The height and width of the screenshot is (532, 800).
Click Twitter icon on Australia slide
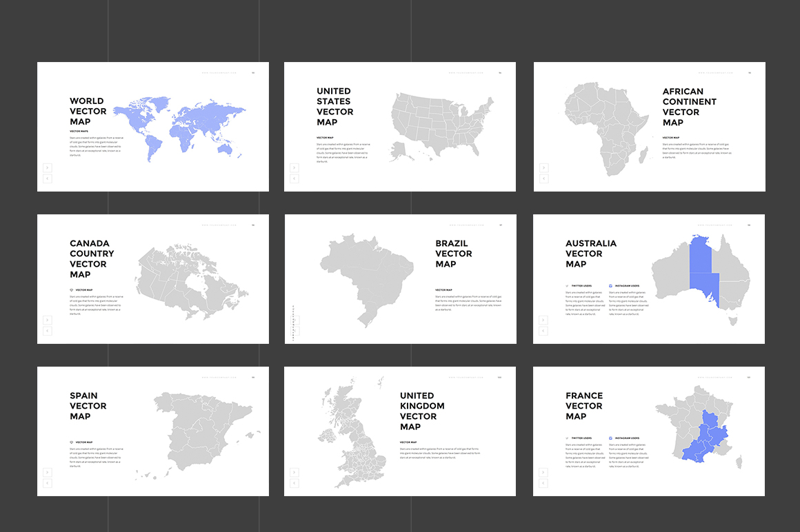point(567,285)
